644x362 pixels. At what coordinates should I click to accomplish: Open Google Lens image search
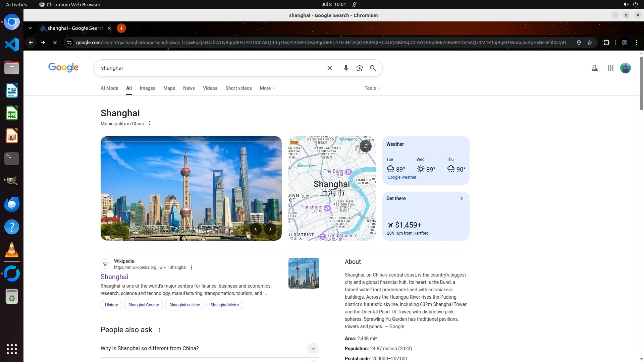359,68
